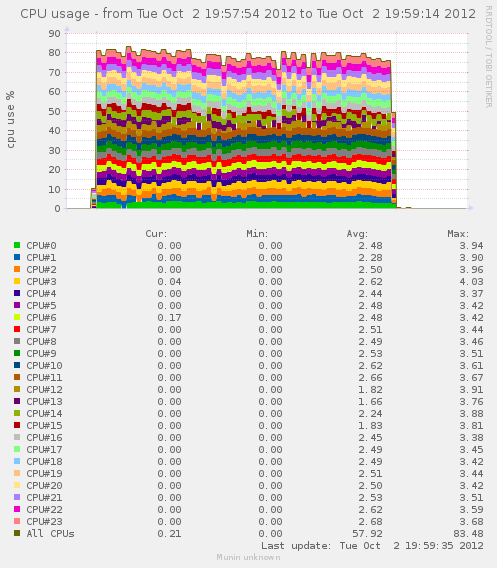
Task: Click the magenta CPU#22 legend swatch
Action: pos(17,509)
